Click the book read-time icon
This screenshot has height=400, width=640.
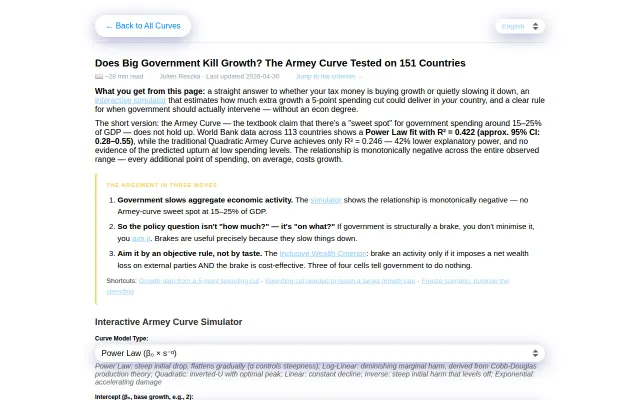click(99, 77)
